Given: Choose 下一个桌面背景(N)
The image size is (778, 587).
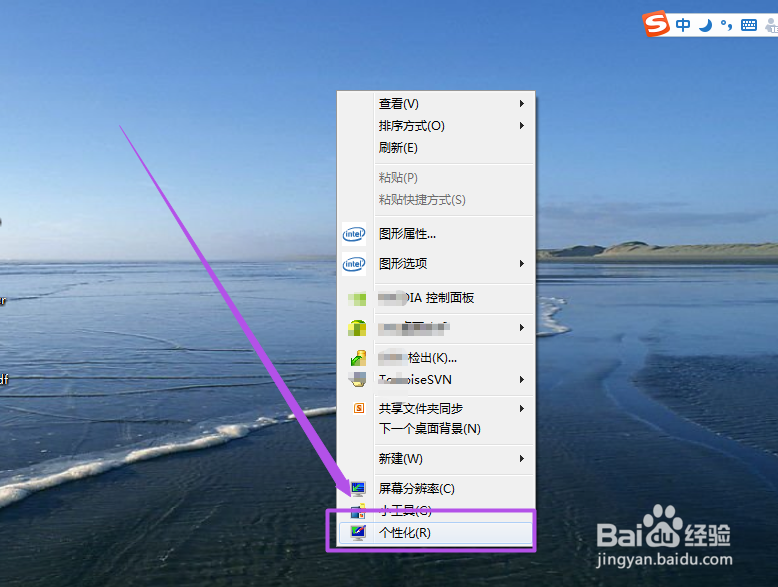Looking at the screenshot, I should 436,429.
